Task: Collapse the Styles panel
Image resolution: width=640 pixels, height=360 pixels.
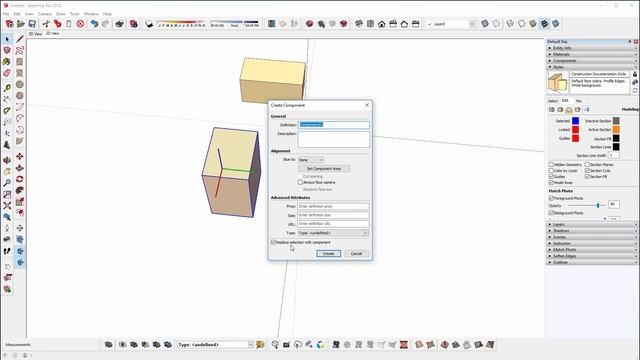Action: 592,67
